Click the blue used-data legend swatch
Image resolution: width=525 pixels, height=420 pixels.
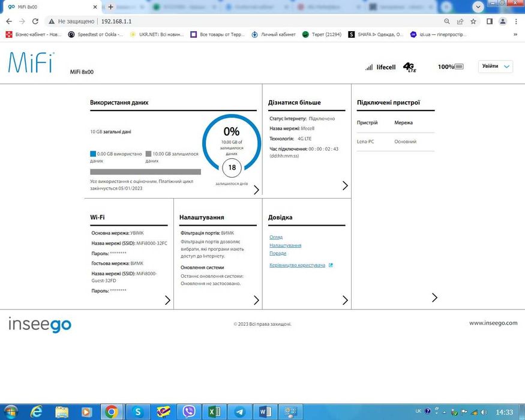point(93,154)
